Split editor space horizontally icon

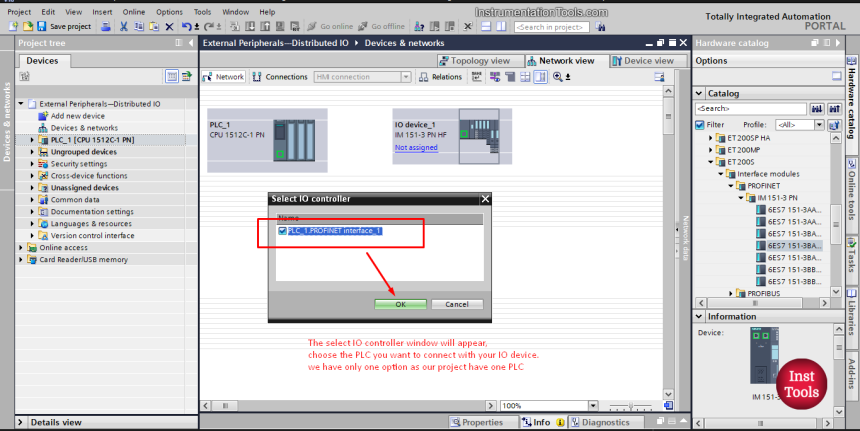click(486, 26)
